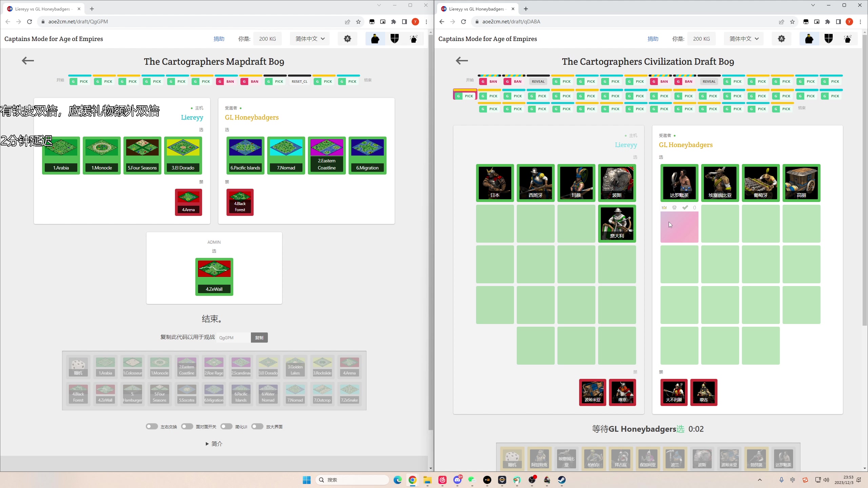
Task: Show hidden tray icons chevron on the taskbar
Action: click(760, 480)
